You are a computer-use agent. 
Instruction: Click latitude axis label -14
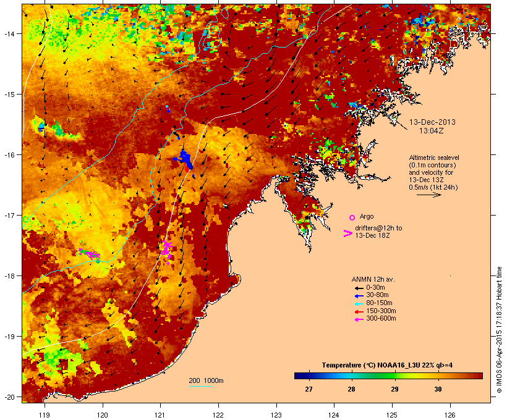click(9, 33)
